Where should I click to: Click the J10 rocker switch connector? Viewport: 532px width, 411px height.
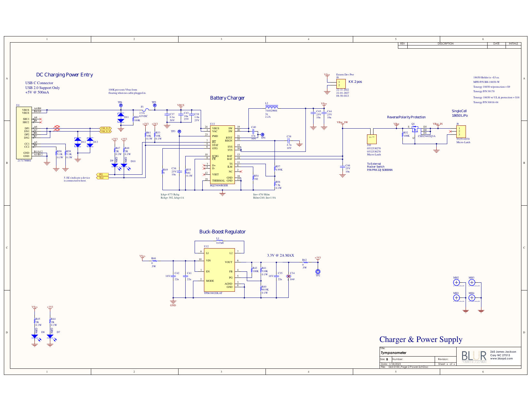pyautogui.click(x=372, y=139)
